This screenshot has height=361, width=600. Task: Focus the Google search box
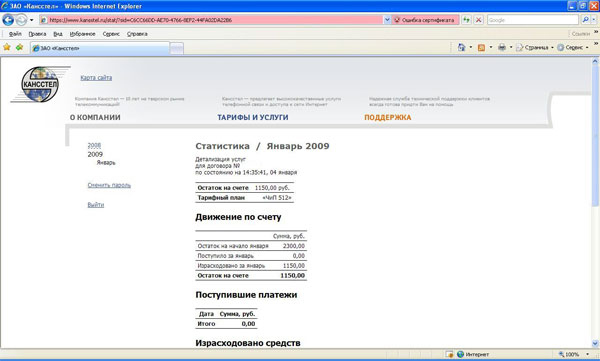pos(532,20)
